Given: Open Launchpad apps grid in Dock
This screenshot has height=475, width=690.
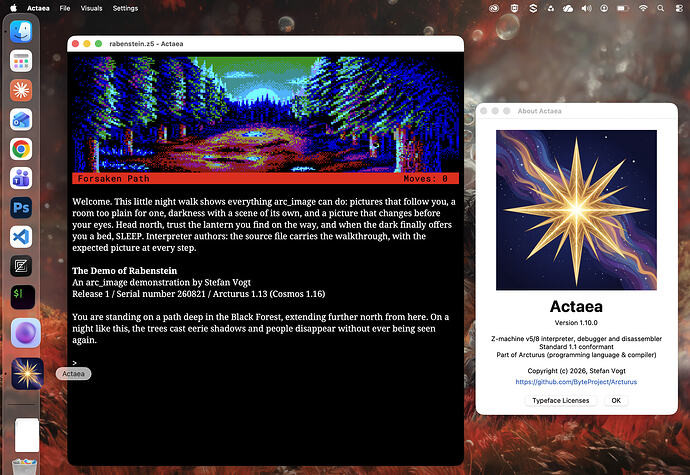Looking at the screenshot, I should [21, 61].
